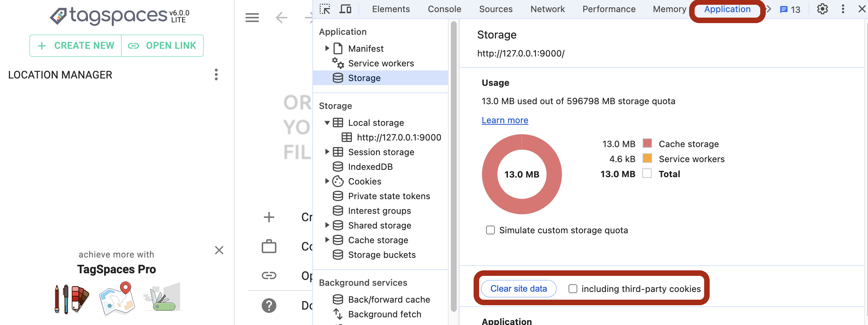Switch to the Console tab
The height and width of the screenshot is (325, 868).
(x=444, y=9)
